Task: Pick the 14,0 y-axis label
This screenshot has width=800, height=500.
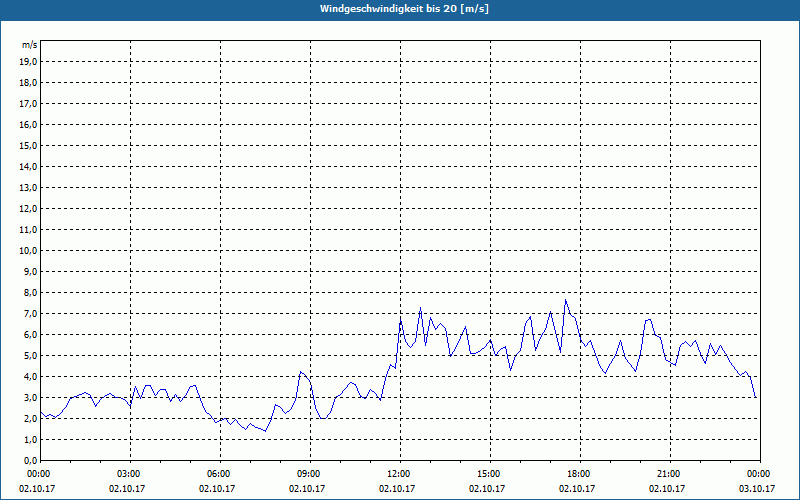Action: coord(28,166)
